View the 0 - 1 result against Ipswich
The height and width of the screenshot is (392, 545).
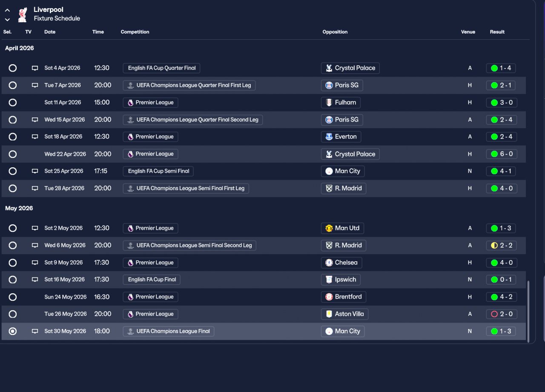tap(502, 280)
